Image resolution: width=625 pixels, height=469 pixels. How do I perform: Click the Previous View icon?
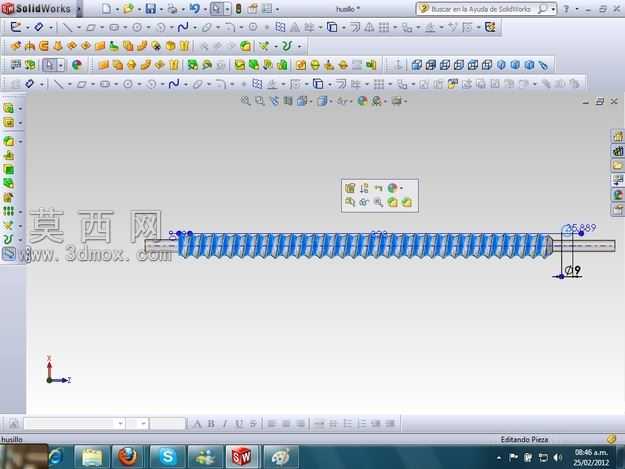[x=274, y=101]
